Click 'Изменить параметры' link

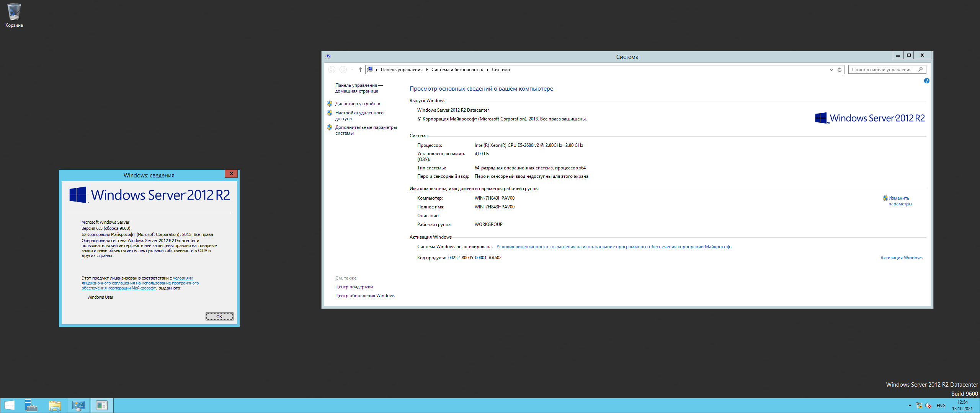pyautogui.click(x=900, y=201)
